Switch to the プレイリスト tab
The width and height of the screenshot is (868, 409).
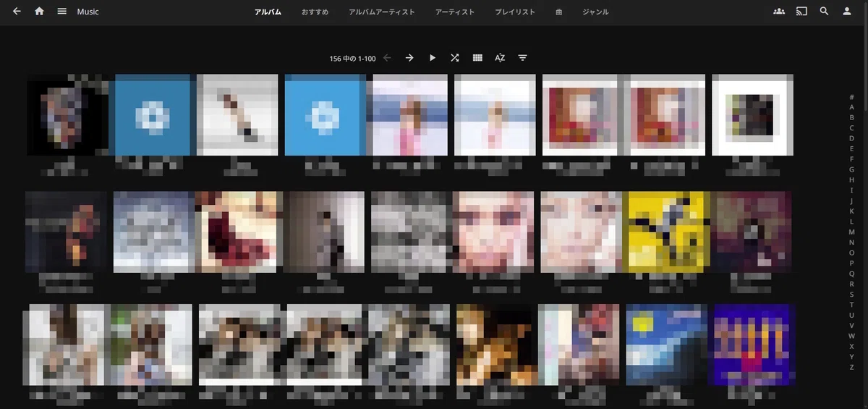point(515,12)
